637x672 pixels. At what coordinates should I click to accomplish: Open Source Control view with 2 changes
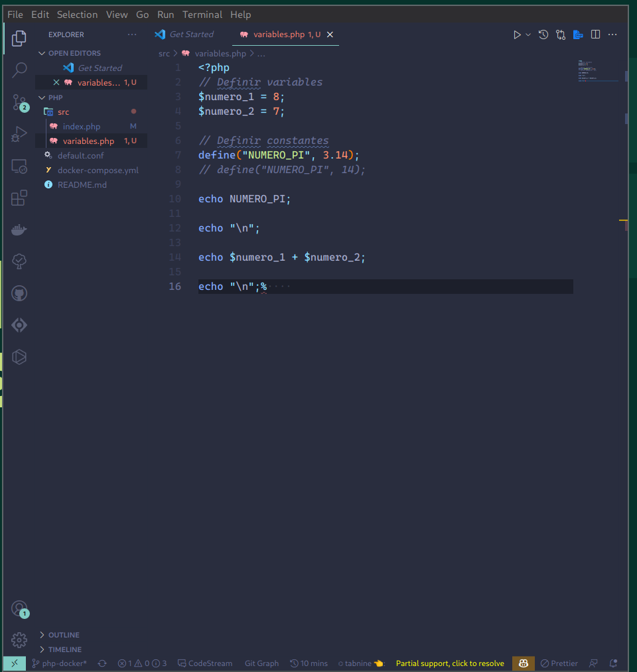pos(19,102)
